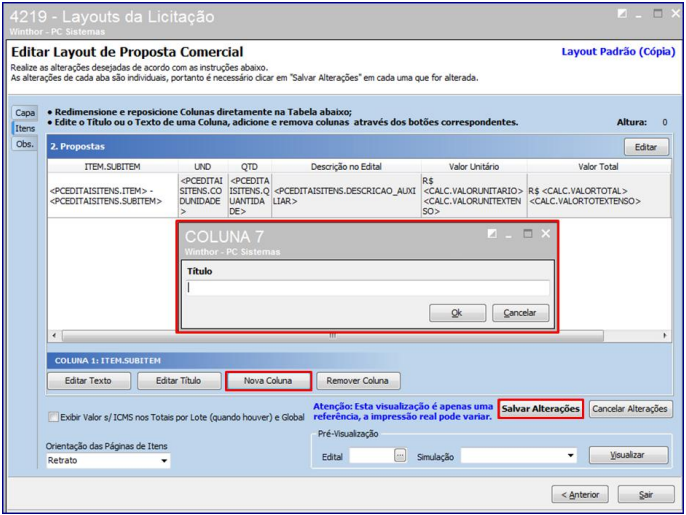
Task: Click the Edital lookup ellipsis icon
Action: (400, 455)
